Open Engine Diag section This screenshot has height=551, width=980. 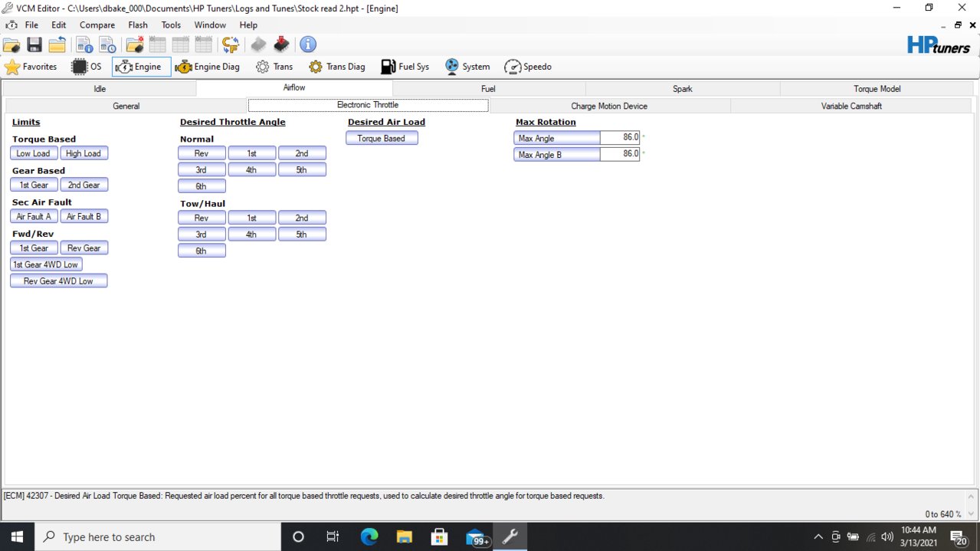(x=207, y=67)
